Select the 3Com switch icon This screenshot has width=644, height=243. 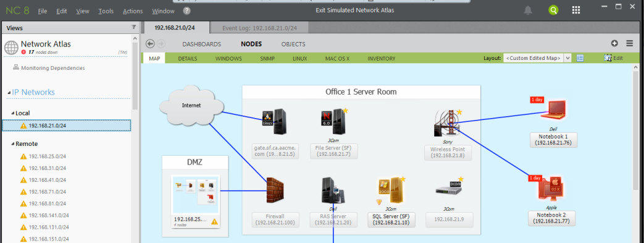[x=449, y=189]
